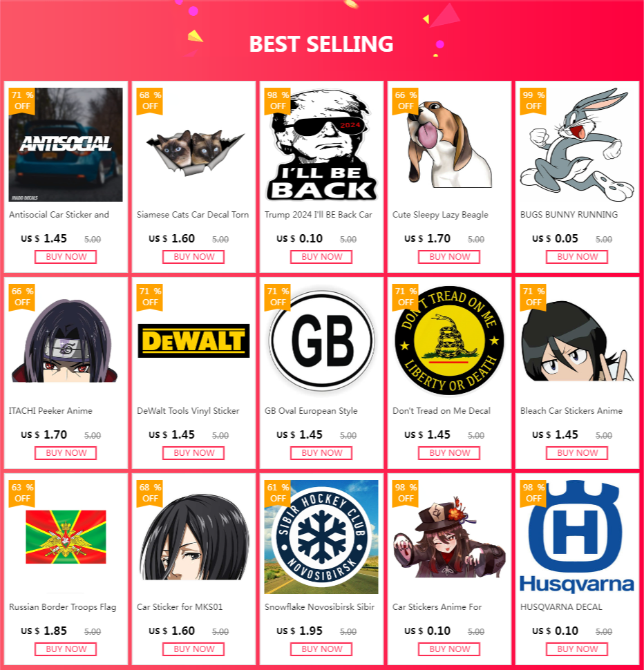This screenshot has width=644, height=670.
Task: Select the Husqvarna logo image
Action: coord(577,537)
